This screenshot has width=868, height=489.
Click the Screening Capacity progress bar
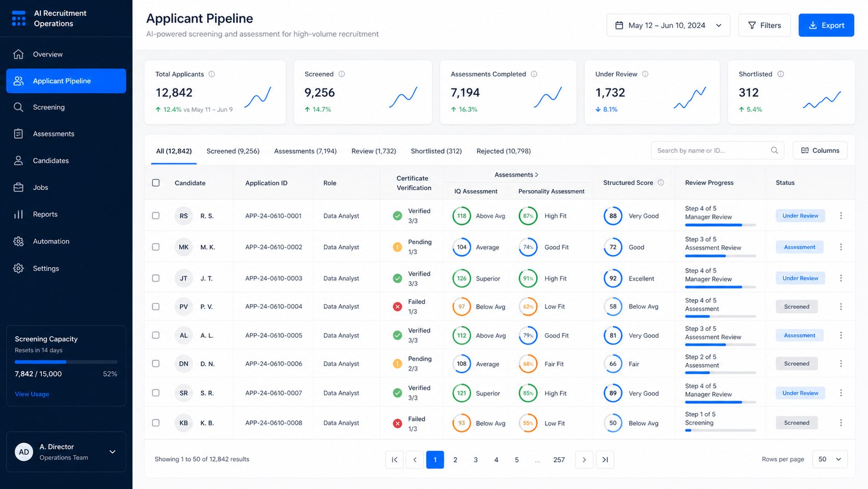(x=66, y=362)
